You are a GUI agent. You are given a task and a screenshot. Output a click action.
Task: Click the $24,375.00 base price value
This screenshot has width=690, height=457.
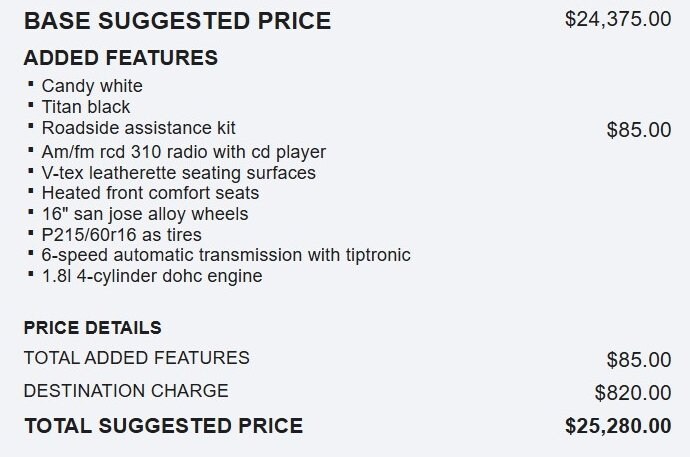pos(618,19)
